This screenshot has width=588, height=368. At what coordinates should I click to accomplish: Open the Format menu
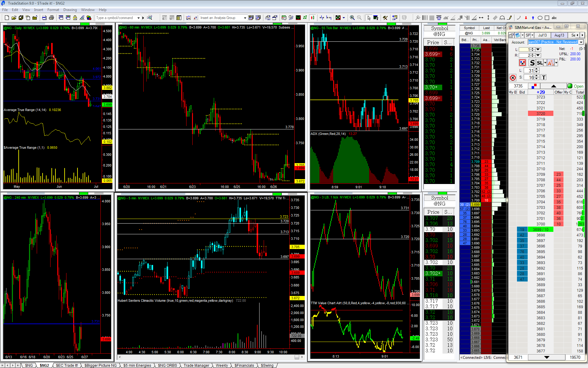point(53,10)
